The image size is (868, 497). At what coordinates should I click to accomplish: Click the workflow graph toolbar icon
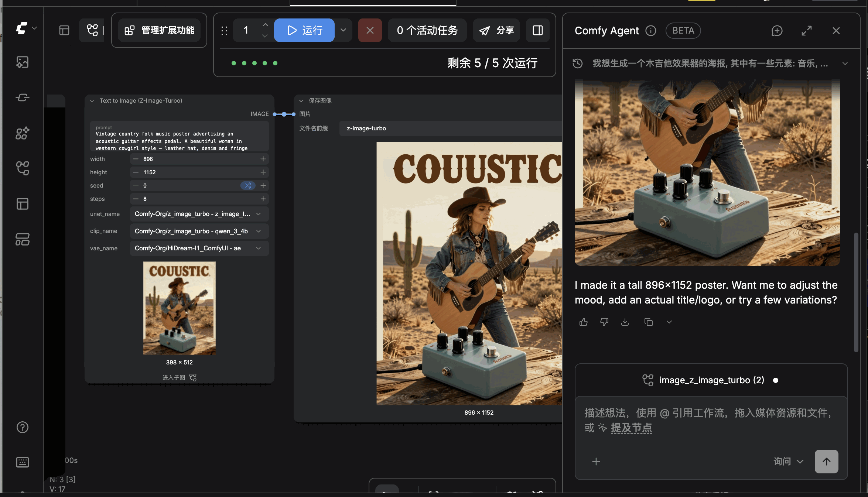(92, 30)
